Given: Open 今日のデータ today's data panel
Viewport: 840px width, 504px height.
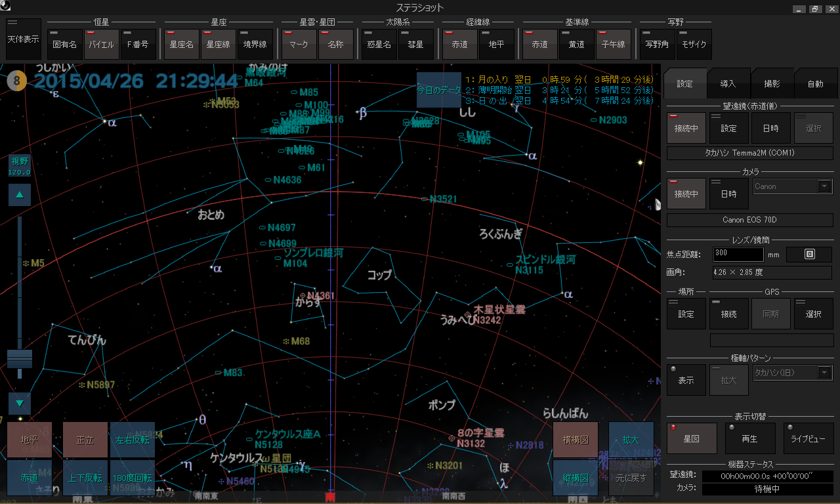Looking at the screenshot, I should [x=439, y=90].
